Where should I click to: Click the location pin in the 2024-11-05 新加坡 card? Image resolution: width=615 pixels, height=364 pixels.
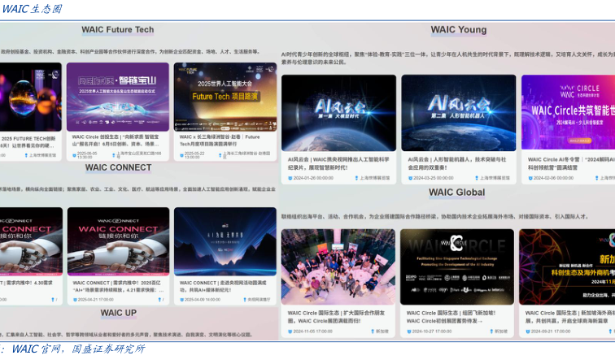[373, 331]
